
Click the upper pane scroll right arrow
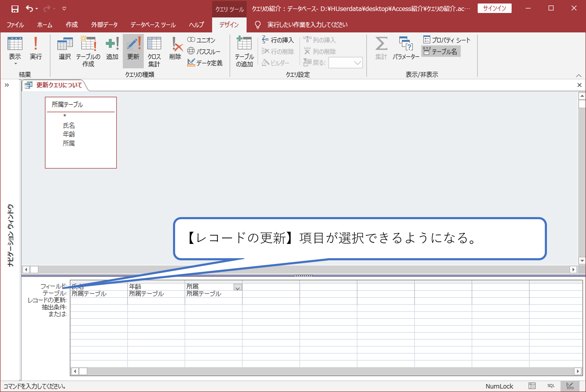[573, 269]
